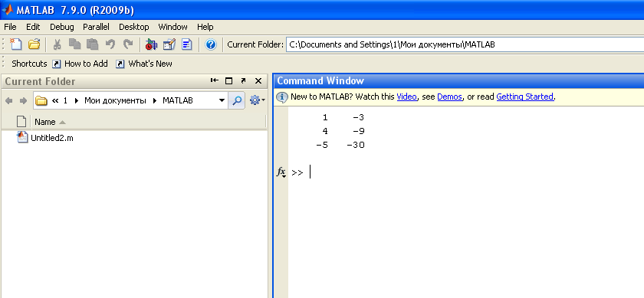644x298 pixels.
Task: Open the fx function browser
Action: tap(281, 172)
